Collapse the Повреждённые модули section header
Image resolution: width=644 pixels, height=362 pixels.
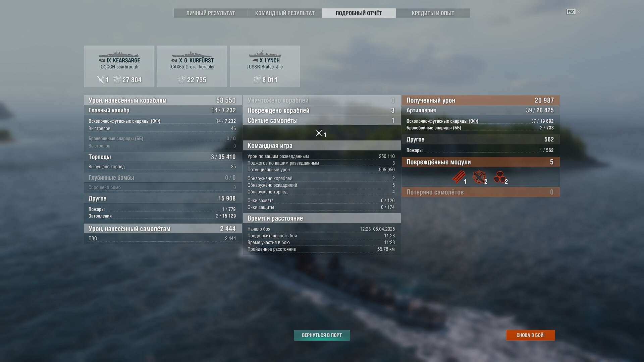click(x=481, y=162)
